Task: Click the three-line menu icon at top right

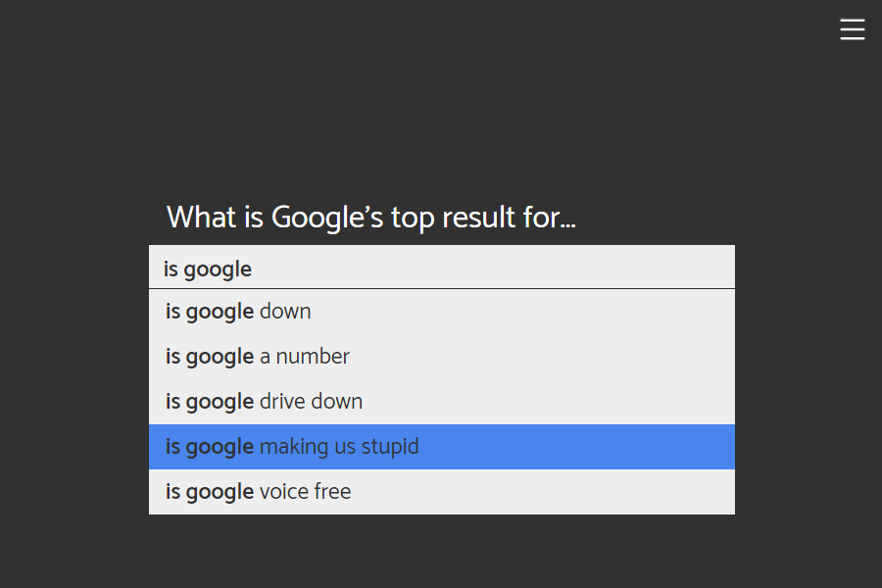Action: coord(853,29)
